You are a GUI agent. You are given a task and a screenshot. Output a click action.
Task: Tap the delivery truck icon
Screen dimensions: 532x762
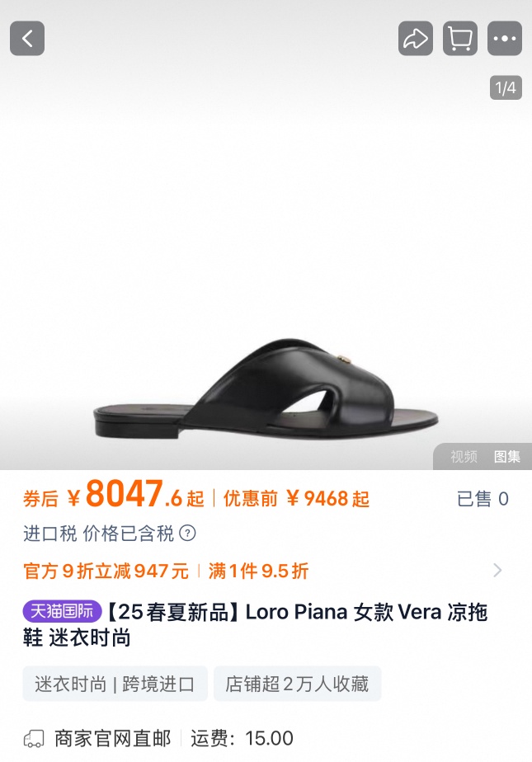(34, 739)
